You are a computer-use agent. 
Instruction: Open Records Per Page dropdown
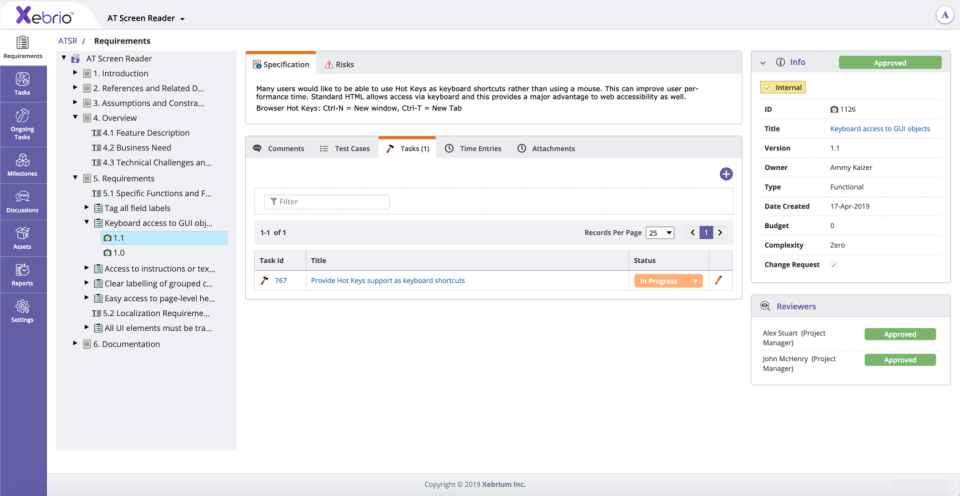coord(660,233)
